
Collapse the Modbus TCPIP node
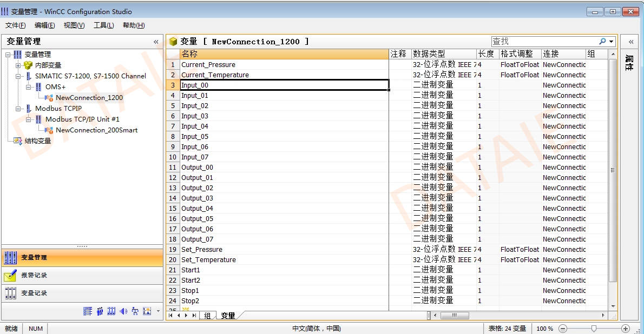[18, 108]
